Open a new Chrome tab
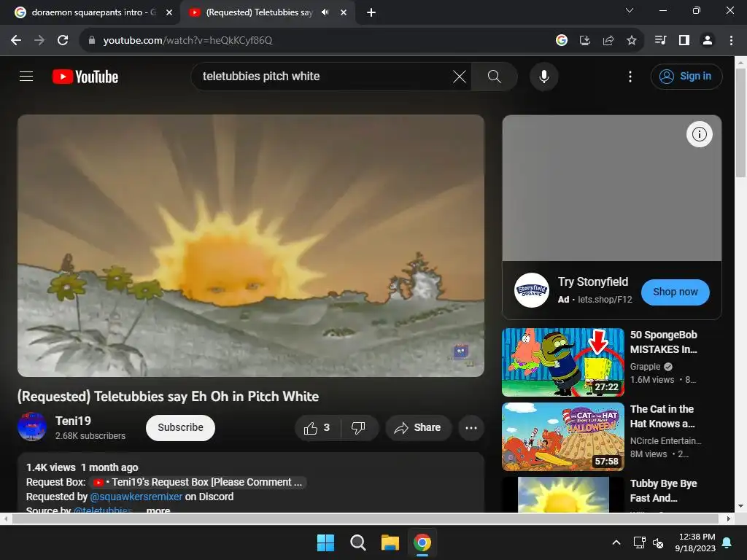The image size is (747, 560). [371, 12]
